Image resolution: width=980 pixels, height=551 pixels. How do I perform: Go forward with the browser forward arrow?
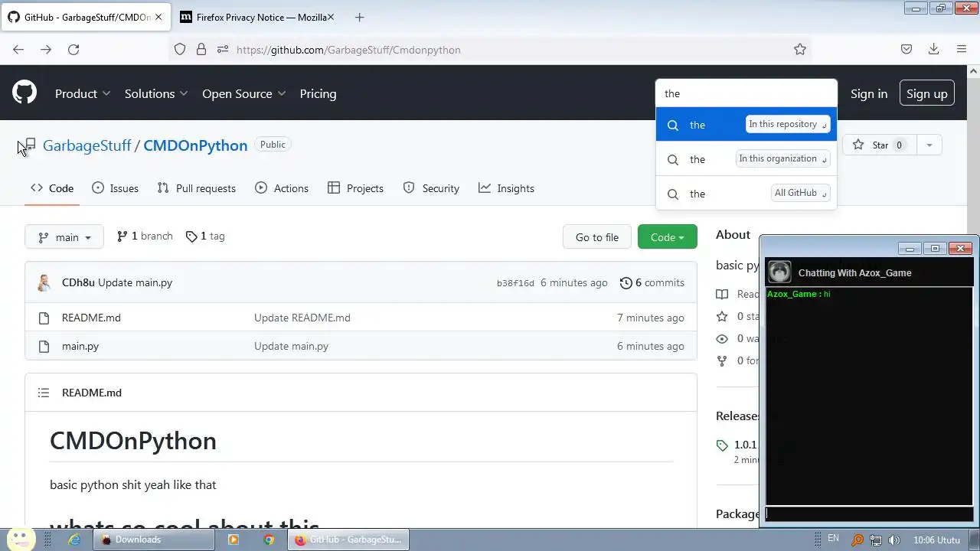46,50
